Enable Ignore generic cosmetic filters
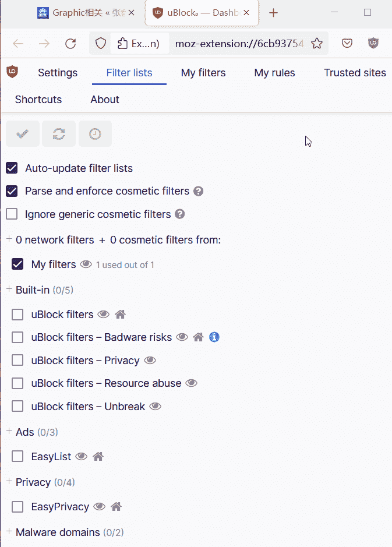This screenshot has height=547, width=392. 11,213
